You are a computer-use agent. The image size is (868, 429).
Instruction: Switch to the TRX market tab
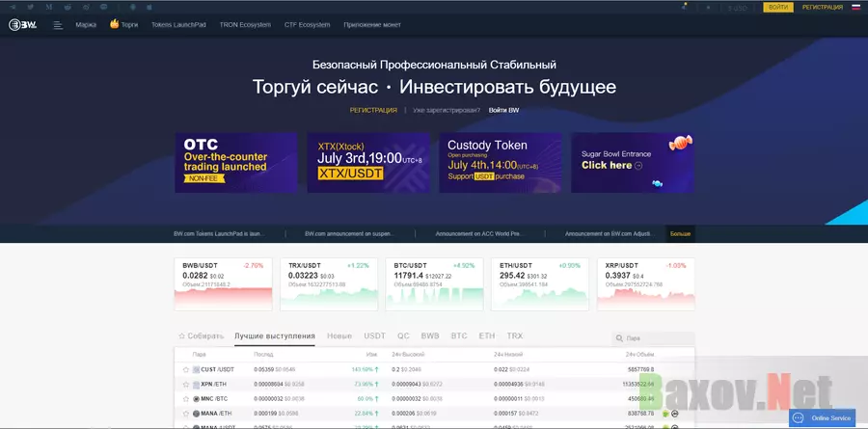coord(515,336)
